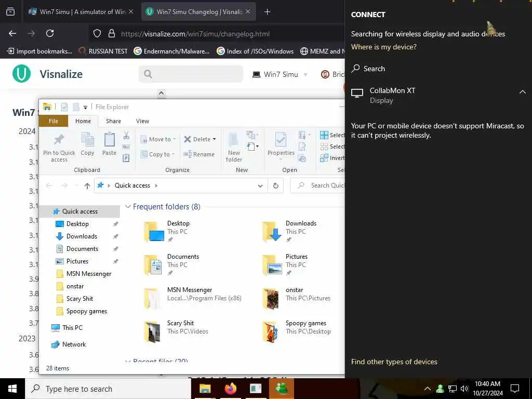Select Downloads in navigation pane
The width and height of the screenshot is (532, 399).
coord(82,236)
